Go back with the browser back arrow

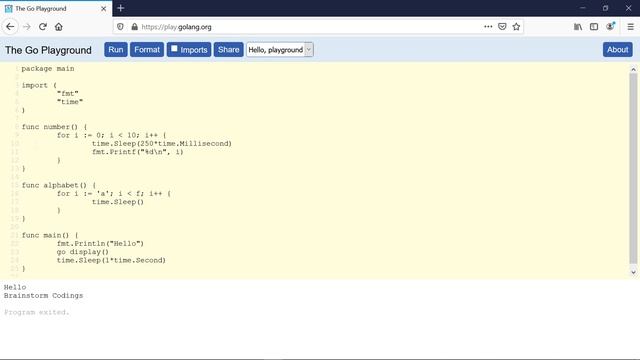(10, 27)
